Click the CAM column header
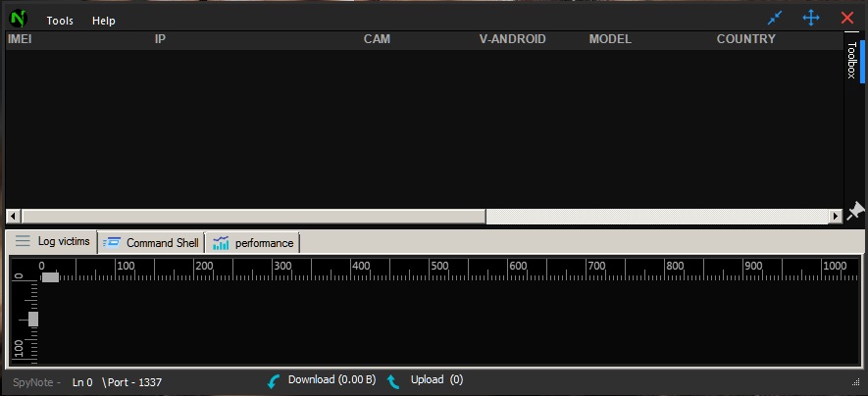This screenshot has height=396, width=868. 377,39
